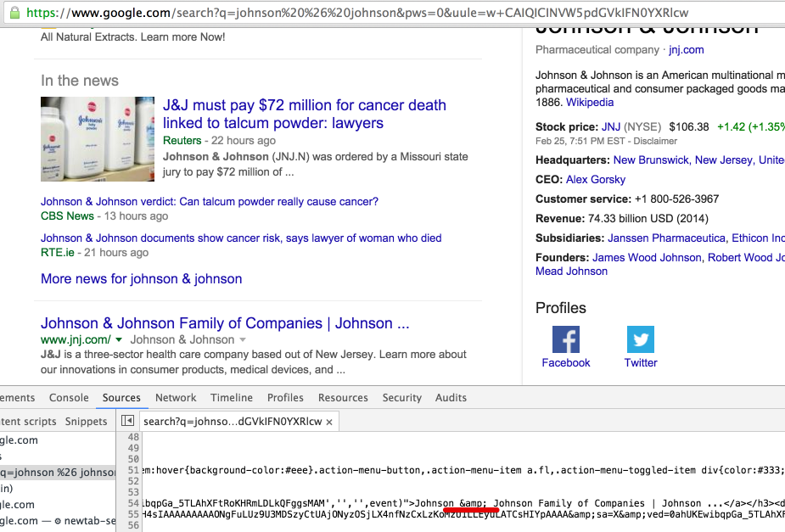The height and width of the screenshot is (532, 785).
Task: Click the JNJ stock ticker link
Action: pos(611,126)
